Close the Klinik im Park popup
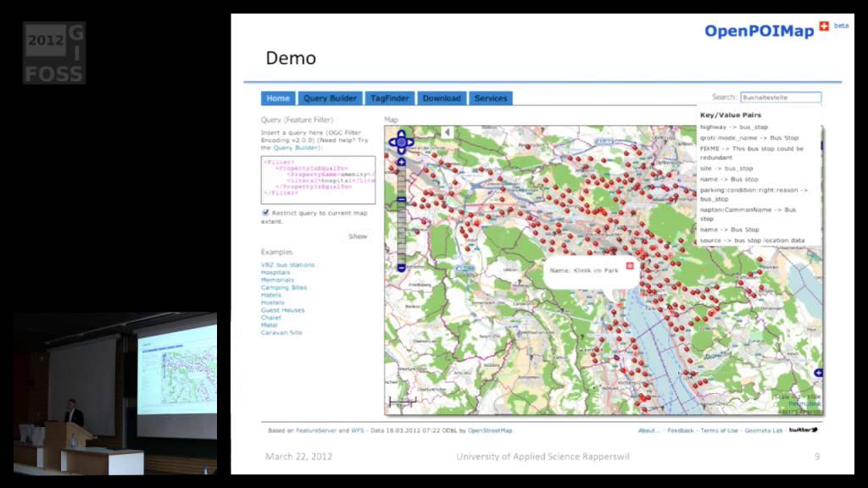 tap(630, 266)
